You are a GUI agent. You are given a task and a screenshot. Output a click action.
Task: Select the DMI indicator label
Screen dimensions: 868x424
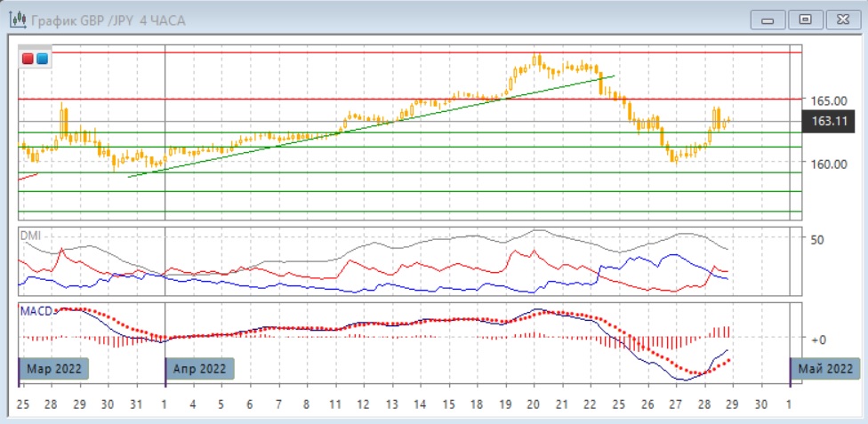click(30, 236)
